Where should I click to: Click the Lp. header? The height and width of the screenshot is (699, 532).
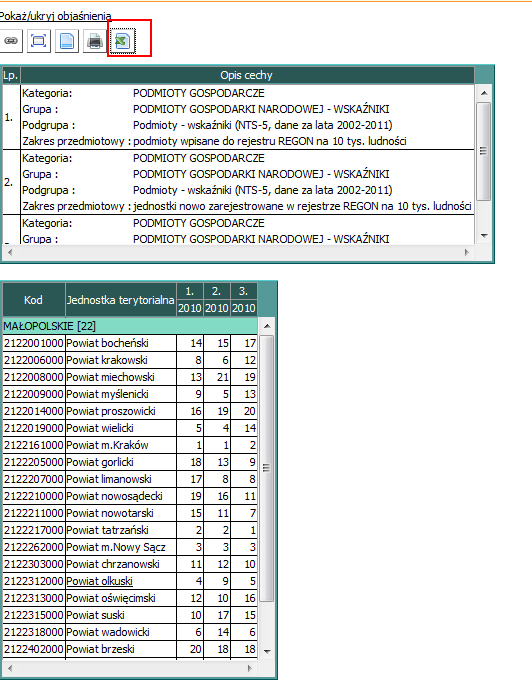tap(11, 75)
